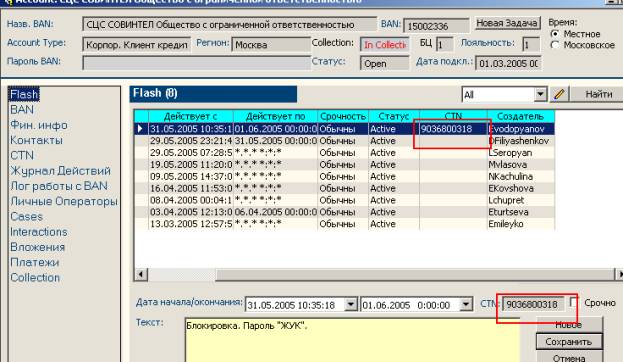The image size is (623, 362).
Task: Select the Московское time radio button
Action: coord(555,45)
